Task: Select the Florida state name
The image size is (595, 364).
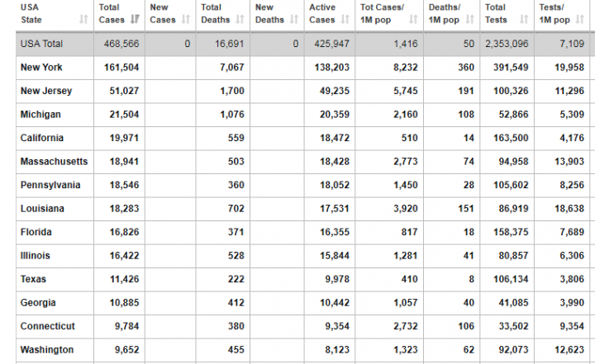Action: pyautogui.click(x=36, y=232)
